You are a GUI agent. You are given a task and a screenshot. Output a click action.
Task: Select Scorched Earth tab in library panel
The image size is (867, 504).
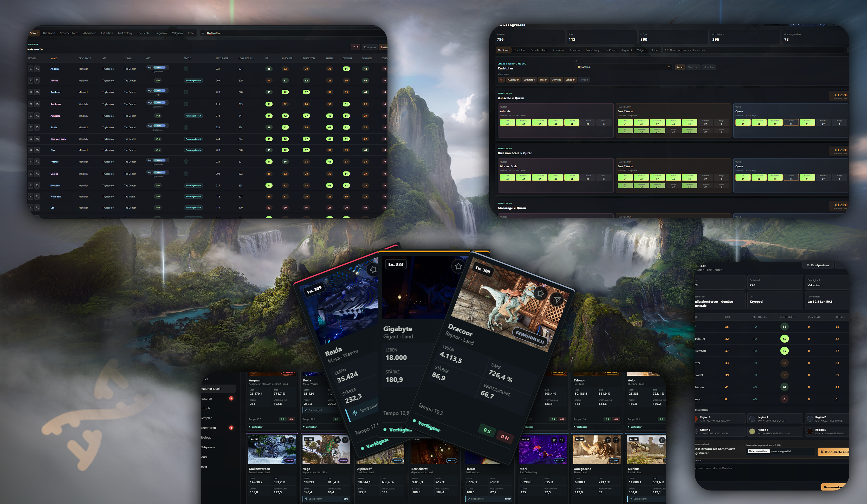pos(69,33)
